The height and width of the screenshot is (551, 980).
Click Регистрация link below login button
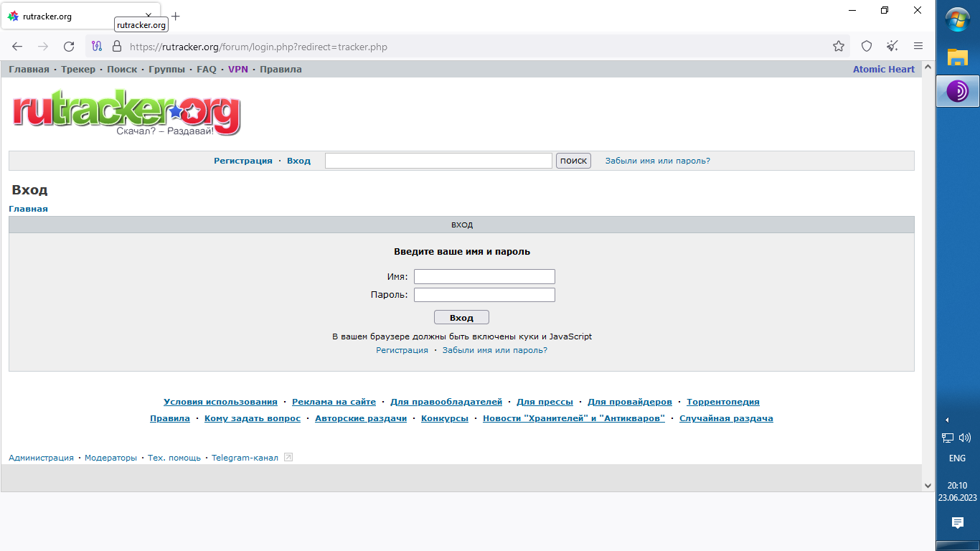click(402, 350)
